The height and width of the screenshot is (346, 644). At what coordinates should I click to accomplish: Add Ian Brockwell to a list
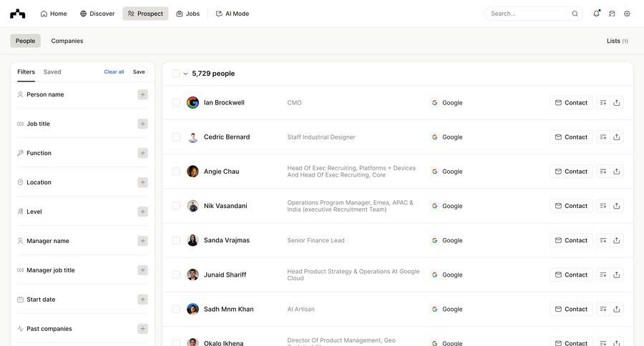[603, 103]
